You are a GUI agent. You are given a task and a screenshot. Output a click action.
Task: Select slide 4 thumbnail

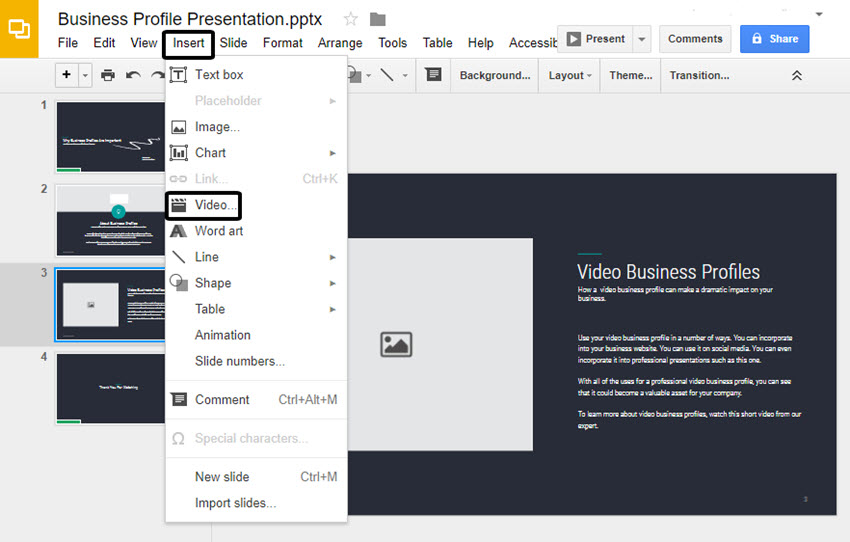(111, 389)
